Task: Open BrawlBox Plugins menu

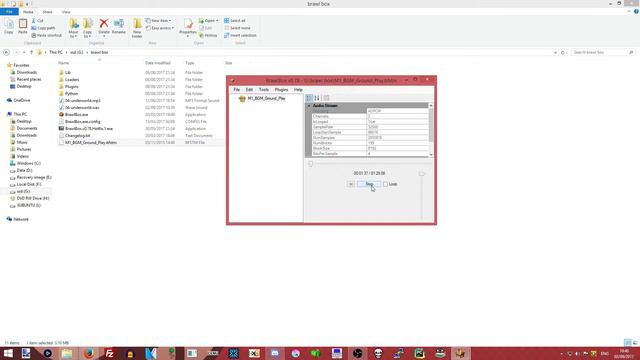Action: click(x=281, y=89)
